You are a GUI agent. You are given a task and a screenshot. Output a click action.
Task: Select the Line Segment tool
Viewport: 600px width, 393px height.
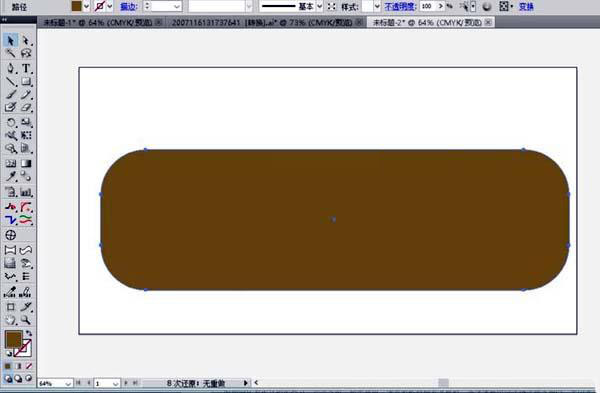[x=10, y=82]
